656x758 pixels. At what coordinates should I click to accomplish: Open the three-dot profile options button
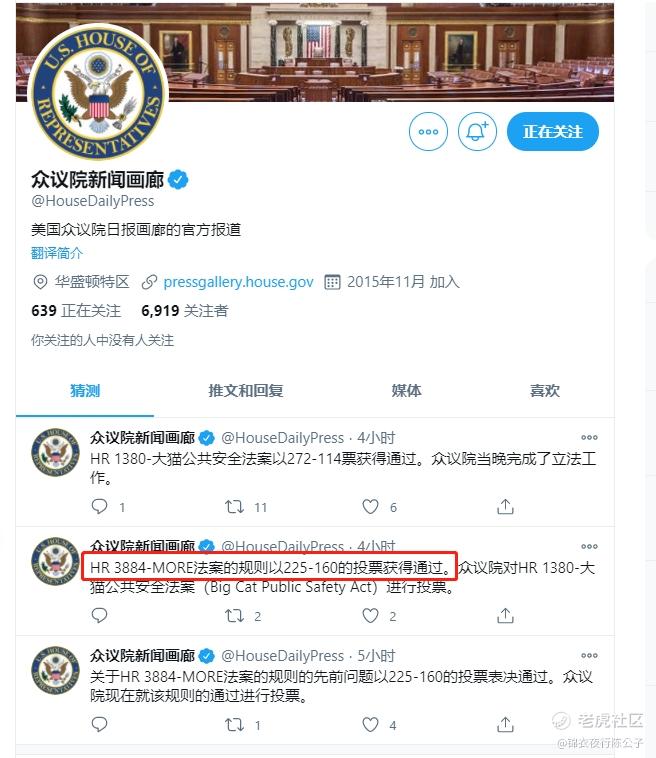click(x=428, y=131)
